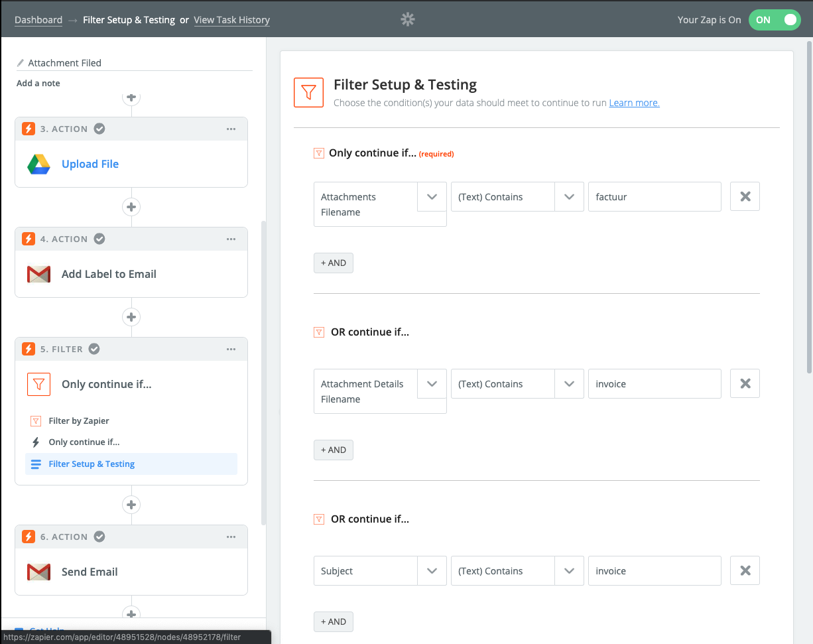Click the lightning badge on step 3 Action header

(28, 129)
